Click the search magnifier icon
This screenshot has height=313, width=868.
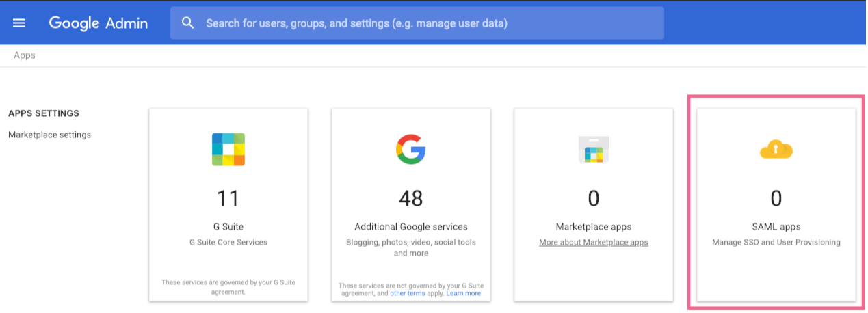[188, 23]
